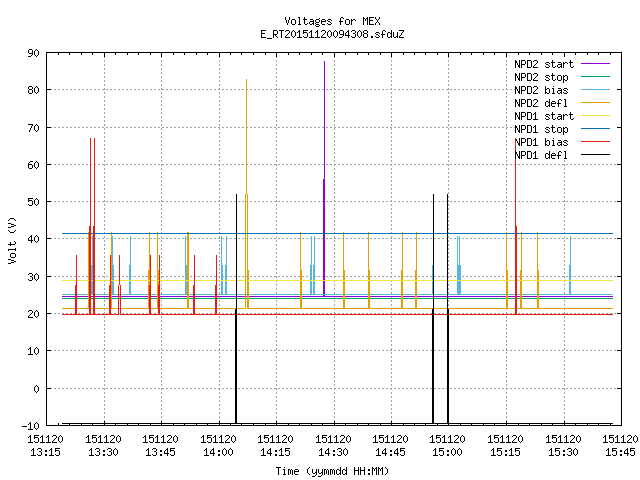The width and height of the screenshot is (640, 480).
Task: Click the 'Voltages for MEX' chart title
Action: (x=332, y=21)
